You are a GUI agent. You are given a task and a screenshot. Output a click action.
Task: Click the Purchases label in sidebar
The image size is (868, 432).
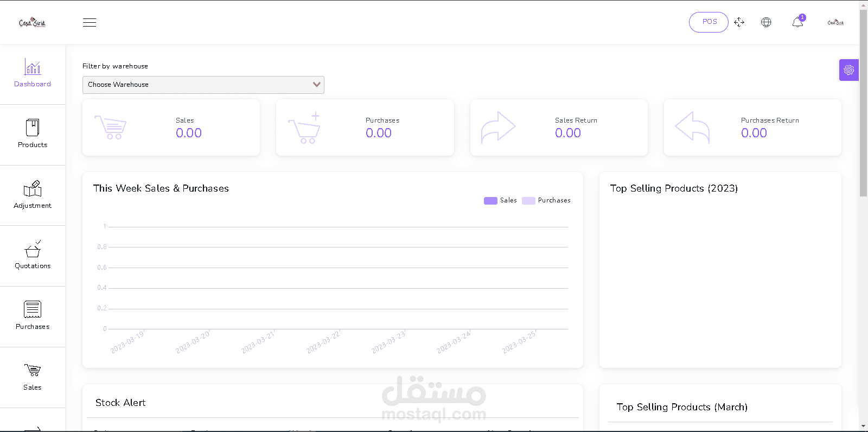[x=33, y=327]
